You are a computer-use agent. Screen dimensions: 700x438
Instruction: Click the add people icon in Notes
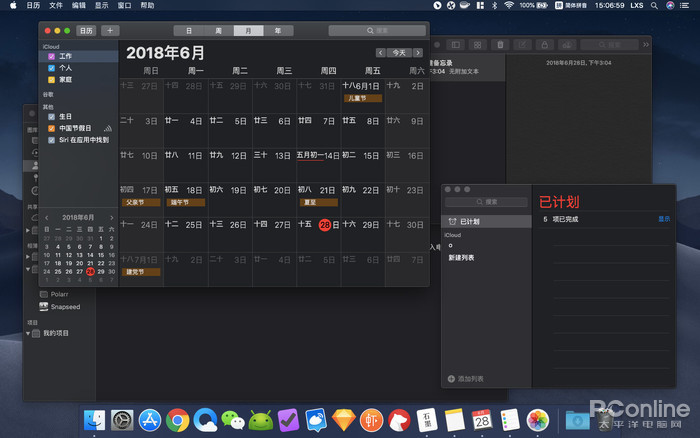567,45
